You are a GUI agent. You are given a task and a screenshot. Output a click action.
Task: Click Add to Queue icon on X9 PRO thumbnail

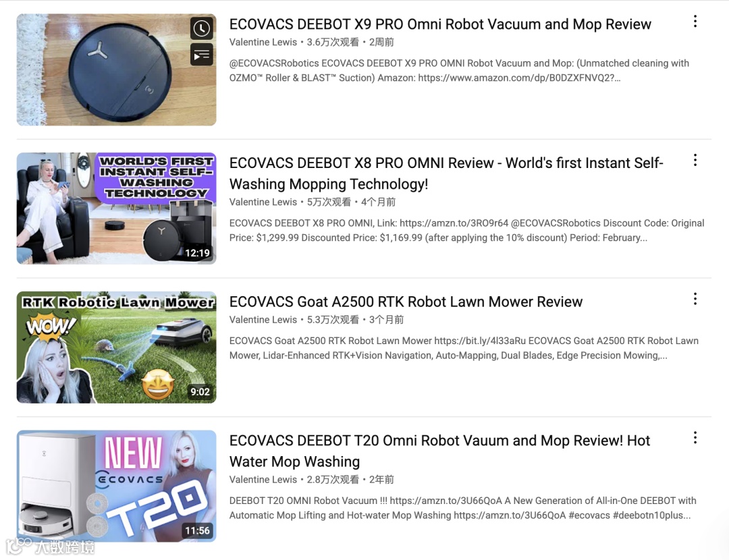point(202,55)
